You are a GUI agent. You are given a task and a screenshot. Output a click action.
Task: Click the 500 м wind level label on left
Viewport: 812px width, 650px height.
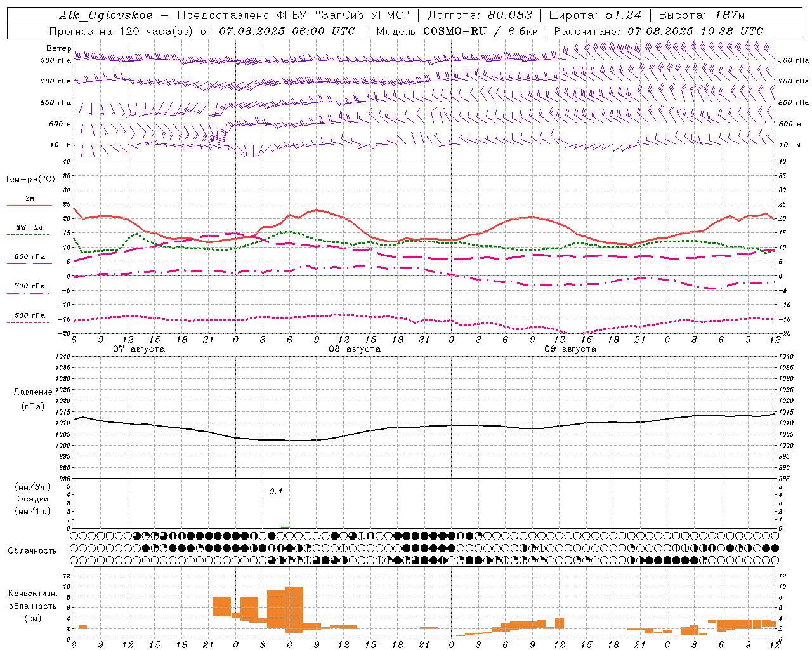click(61, 124)
